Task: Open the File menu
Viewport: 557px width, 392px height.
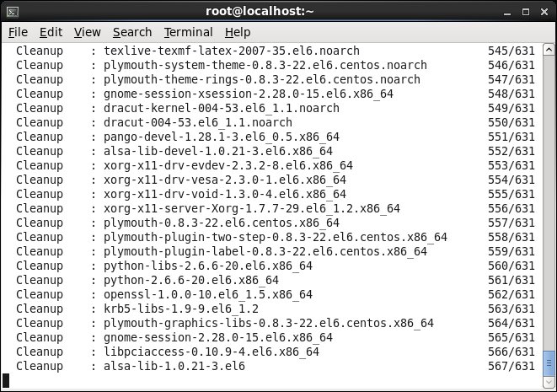Action: coord(18,32)
